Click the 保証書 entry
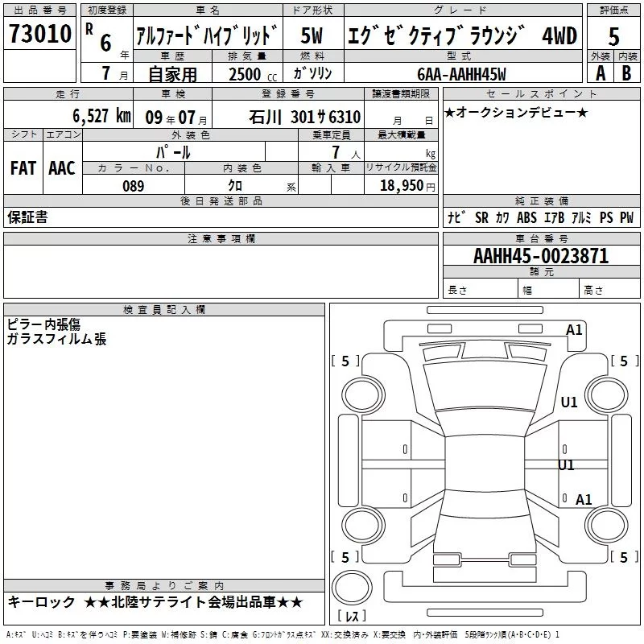 click(27, 217)
